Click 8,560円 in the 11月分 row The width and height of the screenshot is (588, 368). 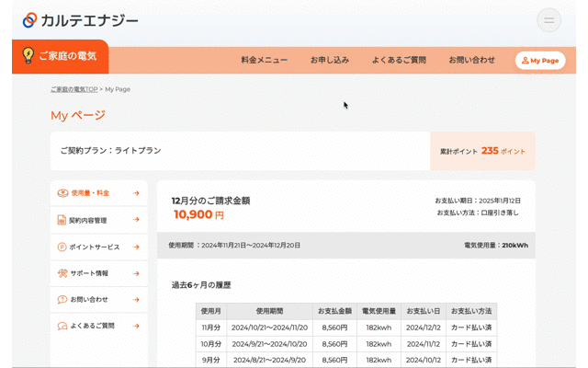pos(334,328)
